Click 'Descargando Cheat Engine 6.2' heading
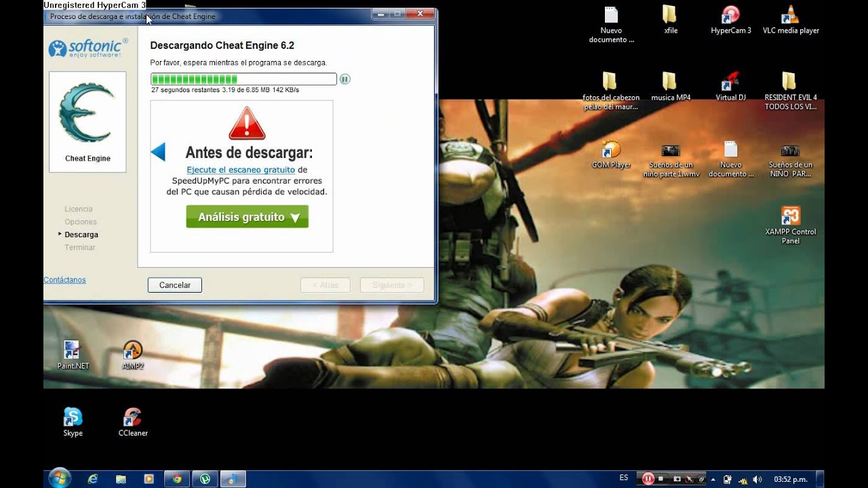 click(222, 45)
